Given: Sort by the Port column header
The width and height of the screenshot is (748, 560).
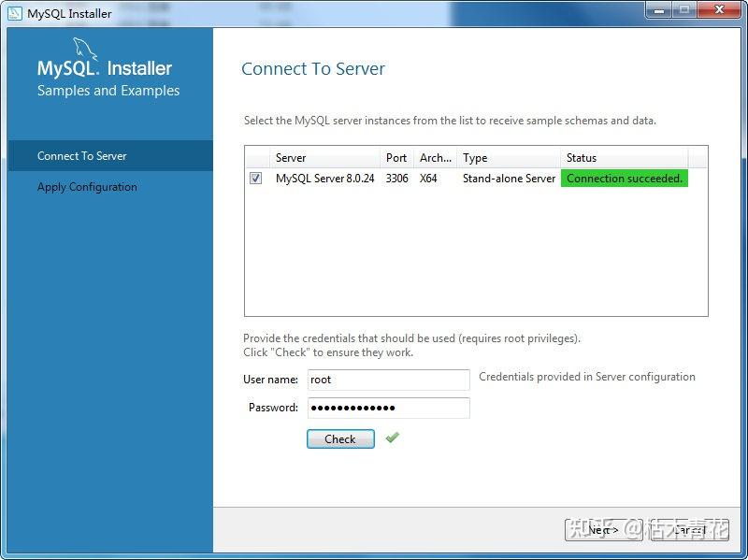Looking at the screenshot, I should (x=396, y=157).
